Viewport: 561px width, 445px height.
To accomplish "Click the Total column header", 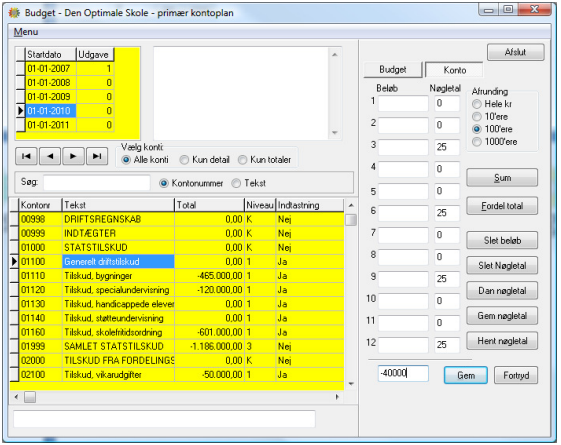I will pos(209,205).
